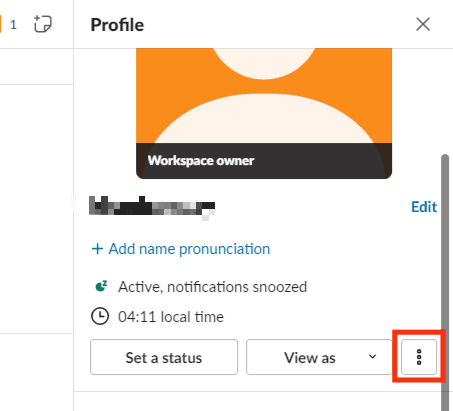Click the profile panel vertical scrollbar
Screen dimensions: 453x411
[445, 282]
